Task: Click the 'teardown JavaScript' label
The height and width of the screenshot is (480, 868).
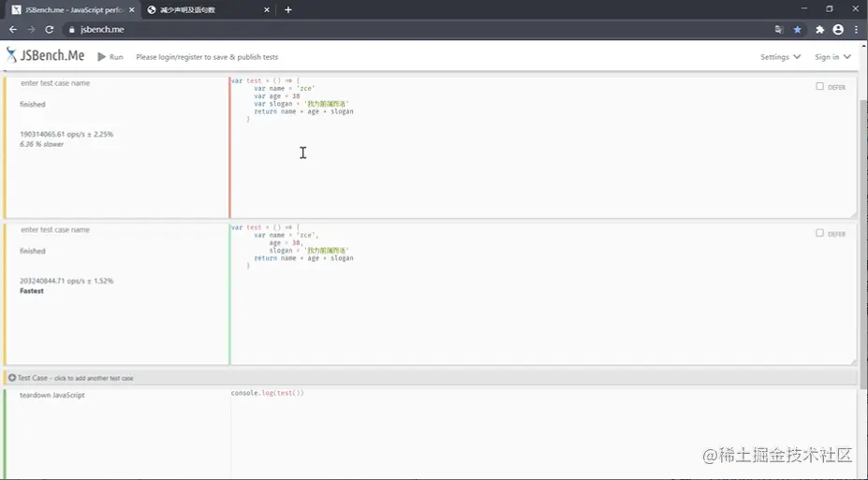Action: tap(52, 395)
